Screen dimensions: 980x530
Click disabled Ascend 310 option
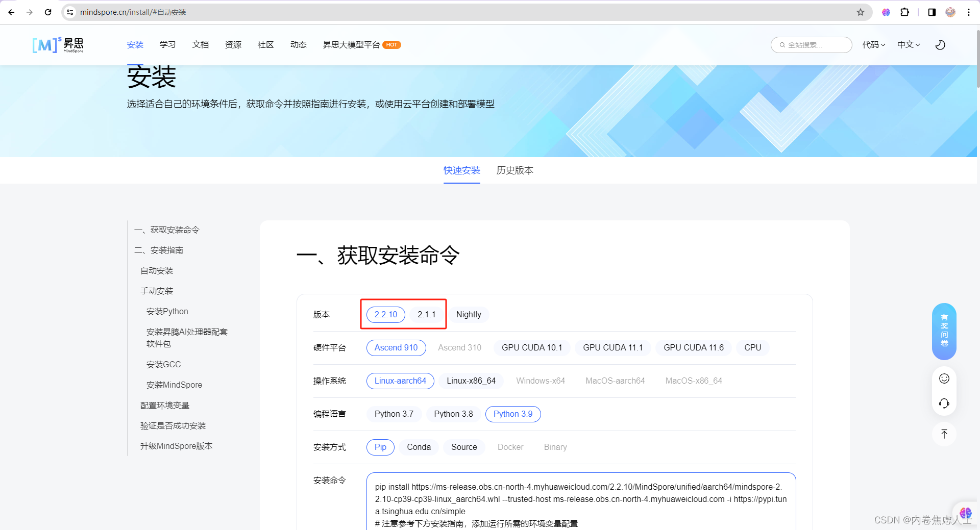click(x=459, y=348)
